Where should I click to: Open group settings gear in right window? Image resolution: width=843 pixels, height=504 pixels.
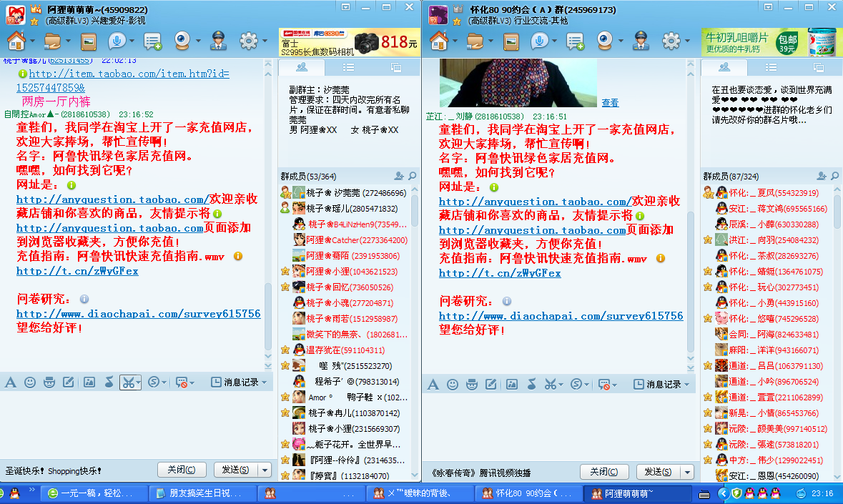coord(671,41)
